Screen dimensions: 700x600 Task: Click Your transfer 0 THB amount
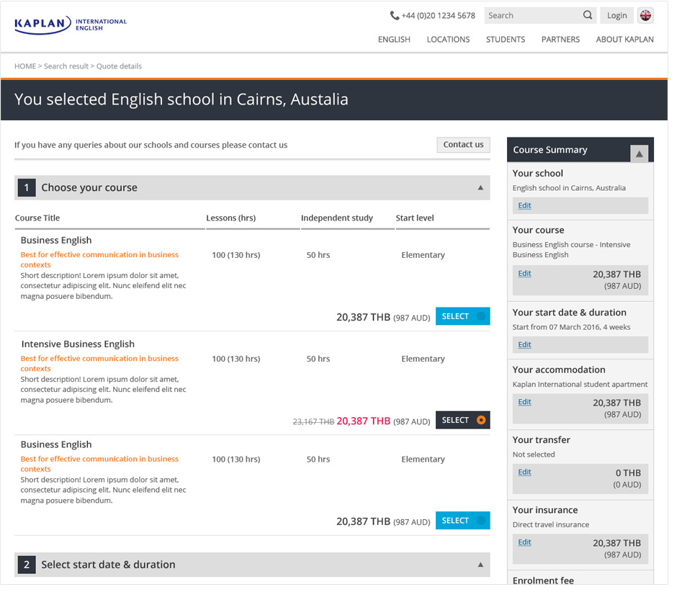coord(628,473)
